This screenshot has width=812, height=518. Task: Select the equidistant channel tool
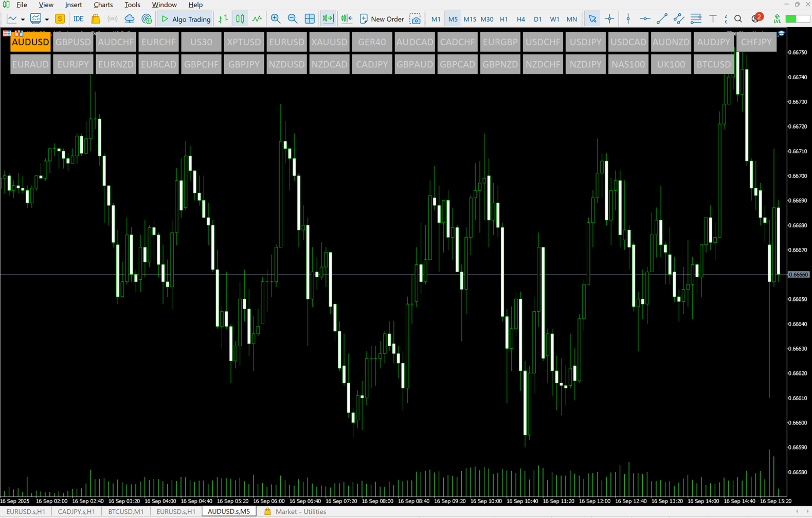[x=679, y=19]
